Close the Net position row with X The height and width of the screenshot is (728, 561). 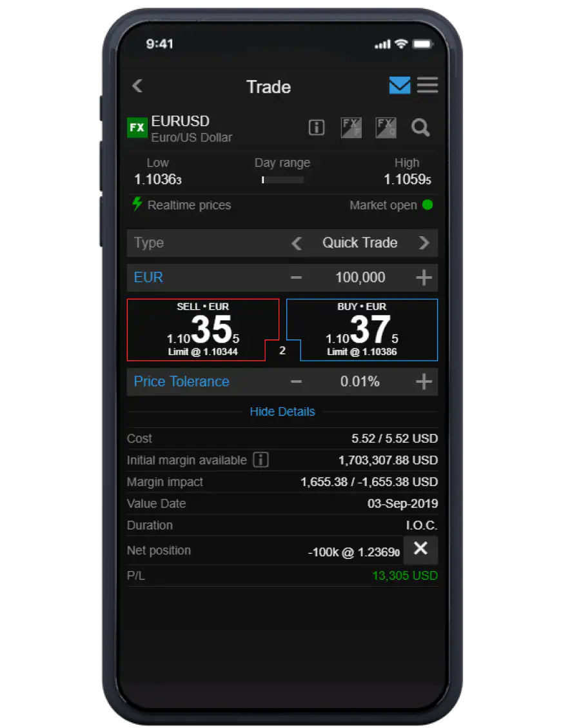[x=421, y=550]
